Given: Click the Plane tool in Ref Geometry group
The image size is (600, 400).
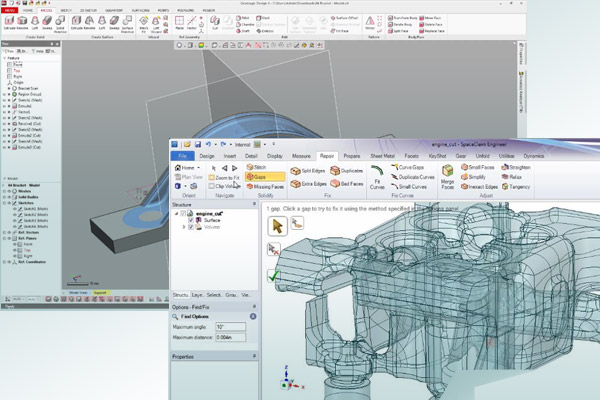Looking at the screenshot, I should pos(179,23).
